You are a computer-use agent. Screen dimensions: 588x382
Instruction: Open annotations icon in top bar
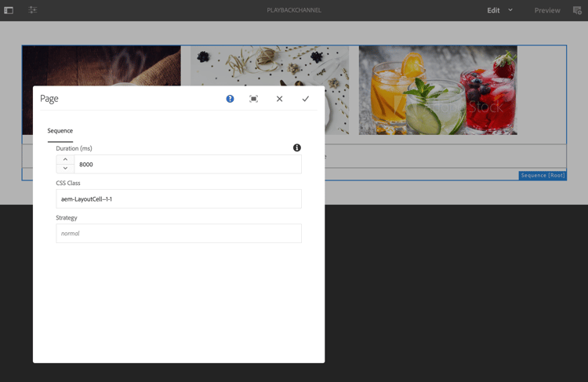[577, 10]
